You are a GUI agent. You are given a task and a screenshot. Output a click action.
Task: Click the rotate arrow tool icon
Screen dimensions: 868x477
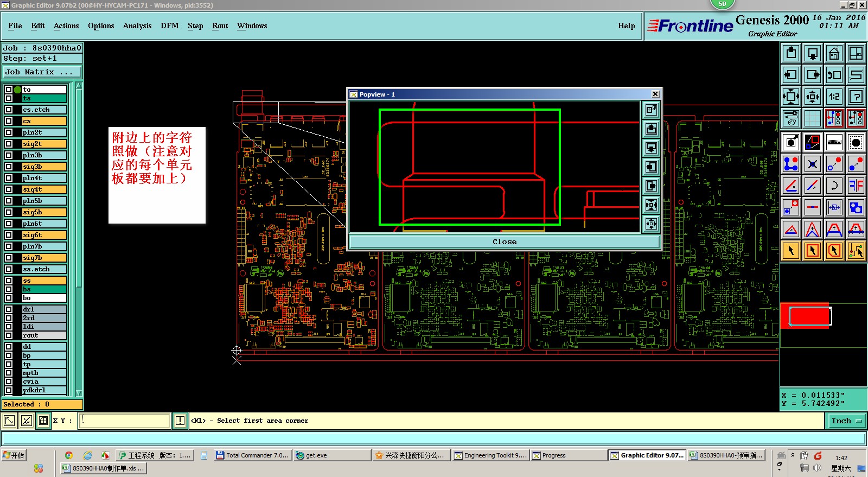point(834,186)
